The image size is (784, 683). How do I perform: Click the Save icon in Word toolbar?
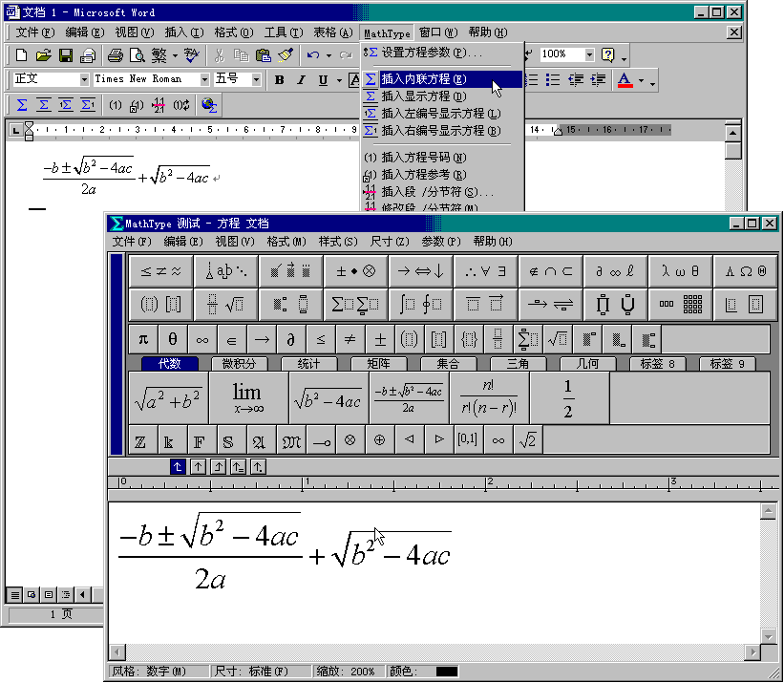66,55
